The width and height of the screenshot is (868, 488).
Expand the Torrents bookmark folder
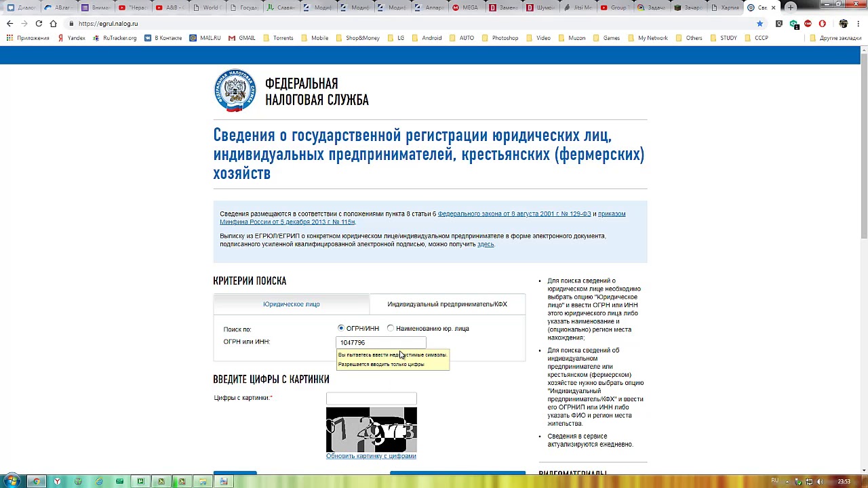[x=278, y=38]
